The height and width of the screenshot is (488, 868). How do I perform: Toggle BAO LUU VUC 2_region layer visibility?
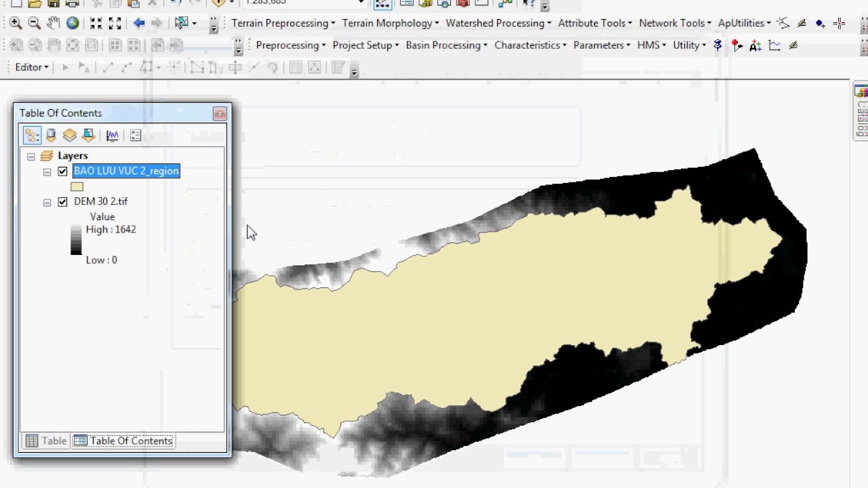[62, 171]
